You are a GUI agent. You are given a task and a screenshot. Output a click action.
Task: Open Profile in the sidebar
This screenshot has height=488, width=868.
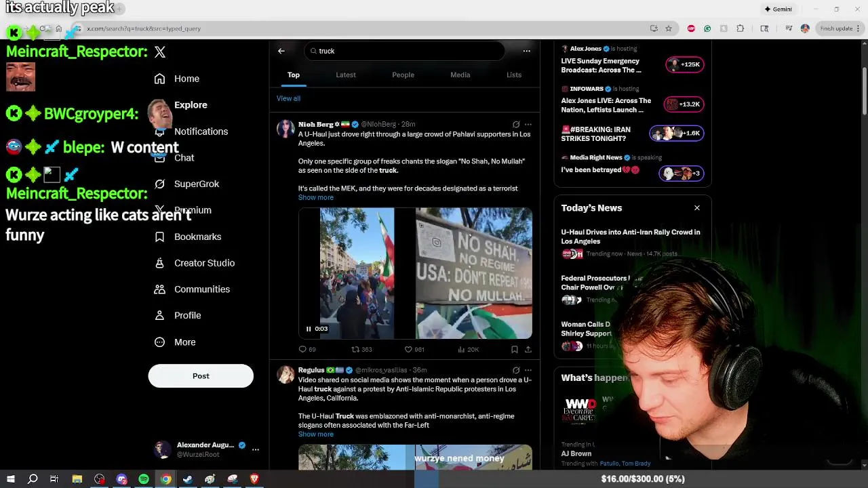(178, 316)
